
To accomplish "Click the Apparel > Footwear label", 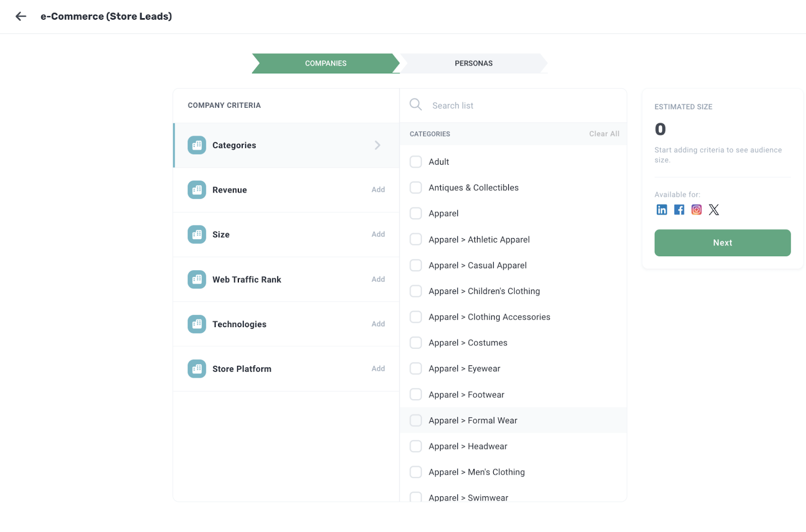I will pos(466,395).
